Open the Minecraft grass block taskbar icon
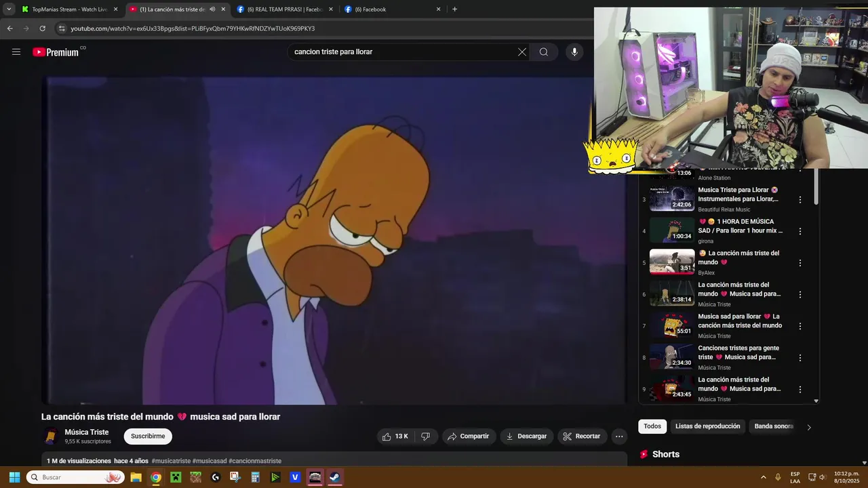 (195, 477)
